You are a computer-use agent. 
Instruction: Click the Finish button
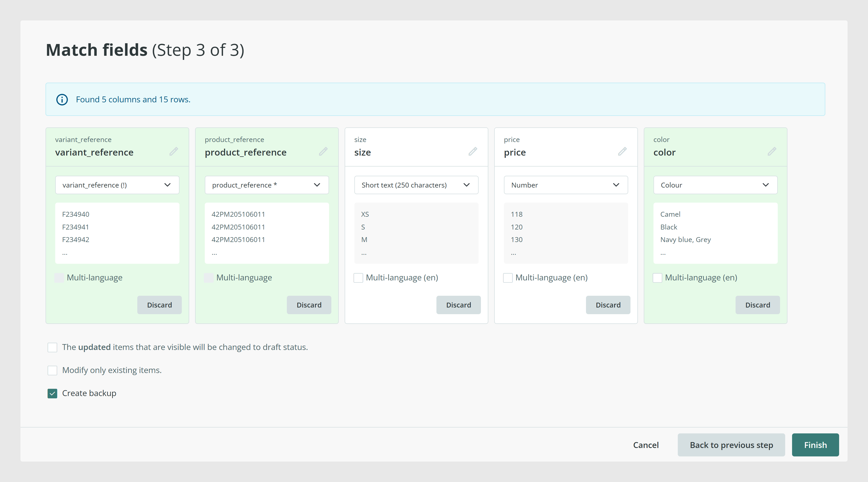[815, 445]
